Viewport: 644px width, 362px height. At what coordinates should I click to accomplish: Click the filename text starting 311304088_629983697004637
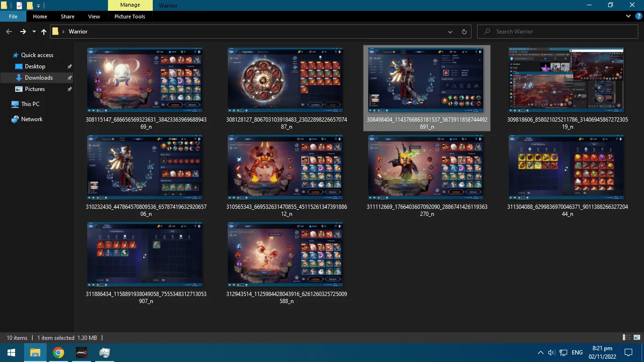click(x=568, y=210)
